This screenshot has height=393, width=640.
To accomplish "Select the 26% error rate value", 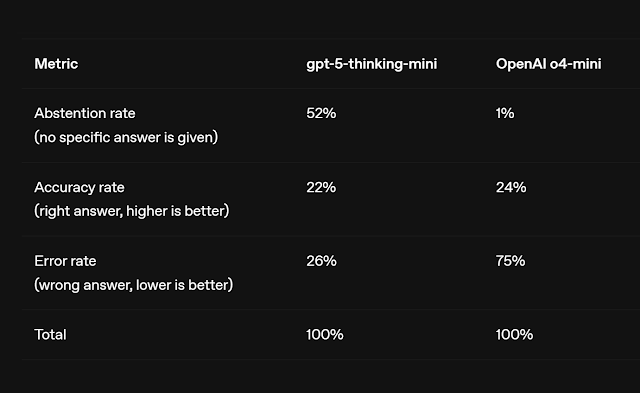I will (321, 261).
